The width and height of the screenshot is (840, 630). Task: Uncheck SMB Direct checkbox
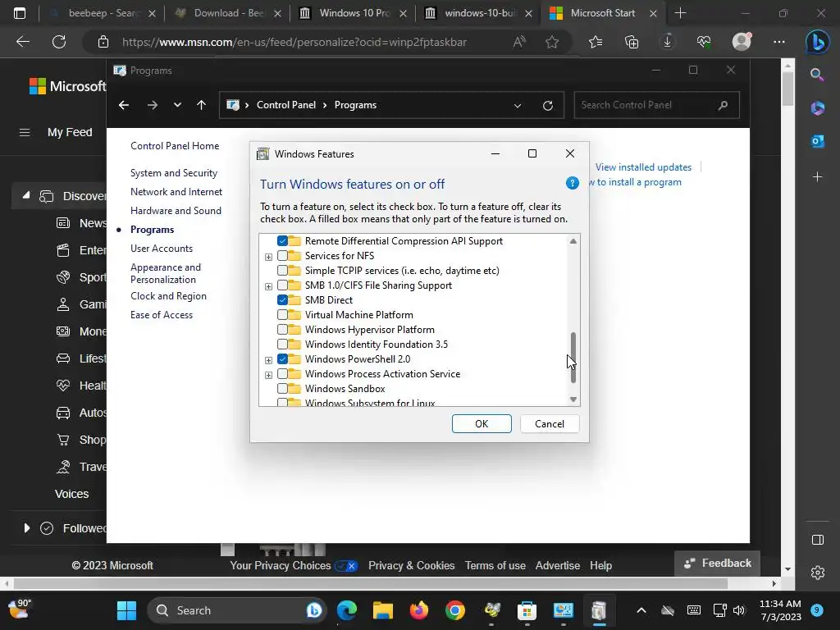point(282,300)
